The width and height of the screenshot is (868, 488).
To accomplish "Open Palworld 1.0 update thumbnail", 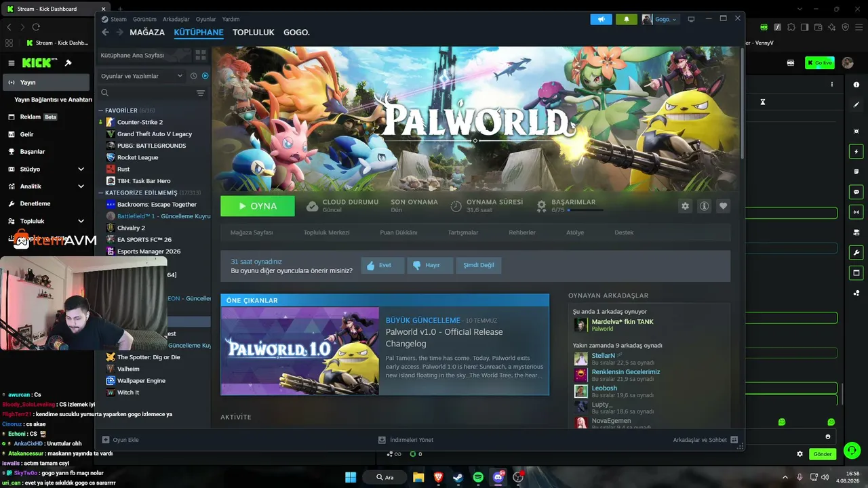I will tap(300, 350).
